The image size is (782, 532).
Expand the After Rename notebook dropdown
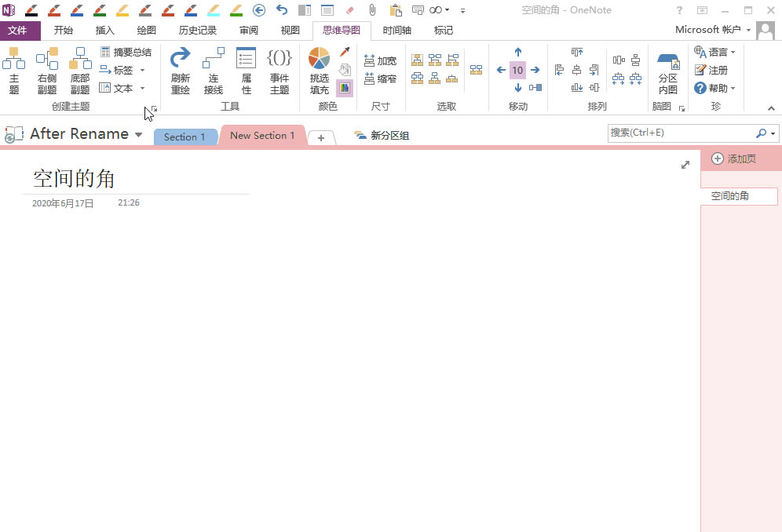pyautogui.click(x=138, y=134)
